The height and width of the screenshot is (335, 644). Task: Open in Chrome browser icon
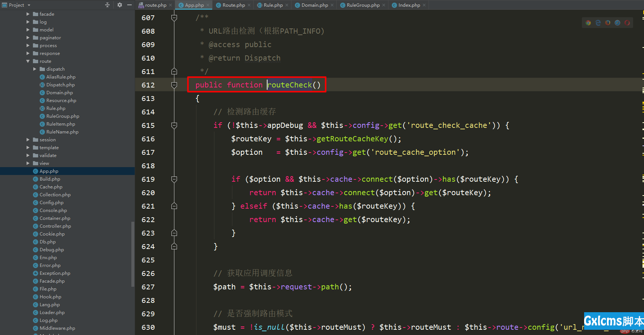[x=588, y=23]
